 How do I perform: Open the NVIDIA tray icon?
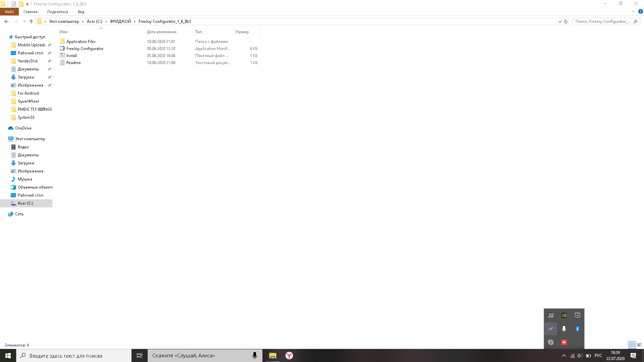coord(564,315)
